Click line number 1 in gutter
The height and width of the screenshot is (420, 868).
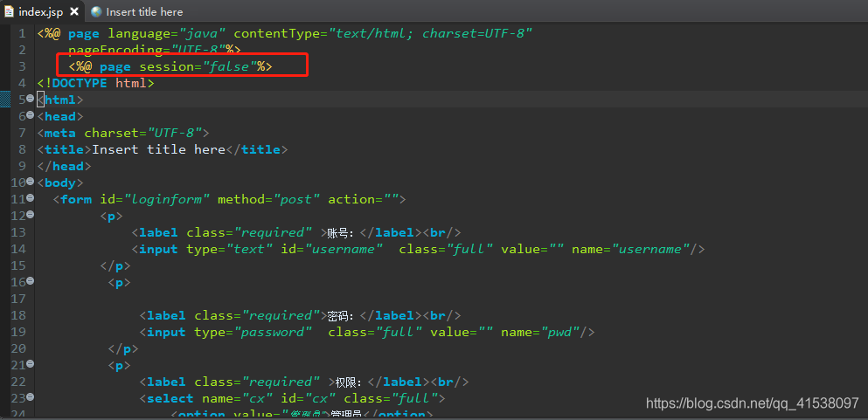point(22,34)
